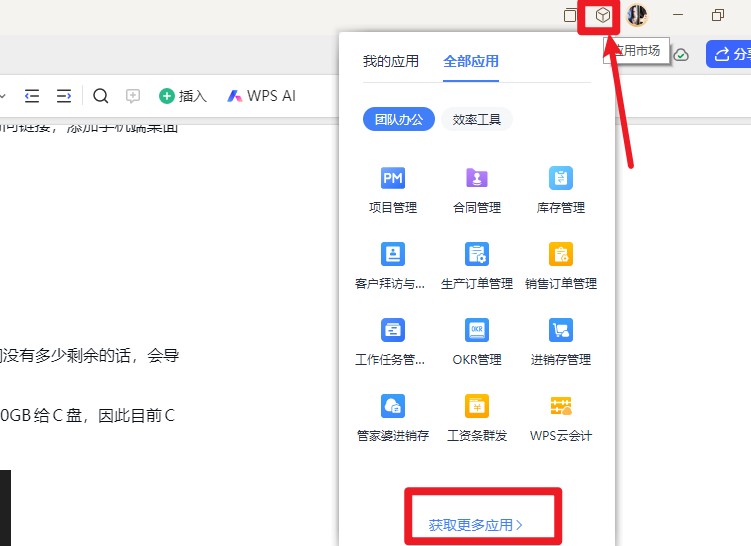
Task: Select the 效率工具 category pill
Action: coord(477,119)
